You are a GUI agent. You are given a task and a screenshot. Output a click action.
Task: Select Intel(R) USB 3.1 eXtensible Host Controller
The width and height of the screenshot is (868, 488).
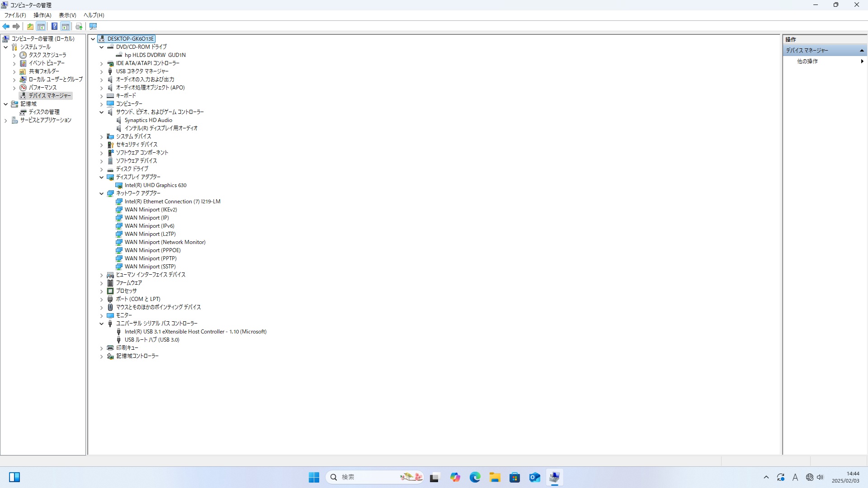click(195, 332)
